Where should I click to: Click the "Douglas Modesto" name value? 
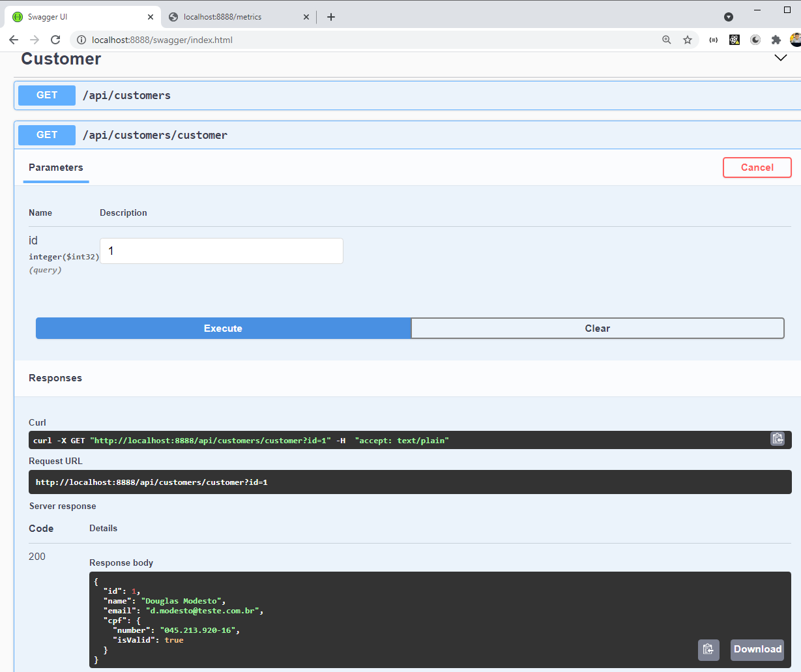click(x=181, y=601)
